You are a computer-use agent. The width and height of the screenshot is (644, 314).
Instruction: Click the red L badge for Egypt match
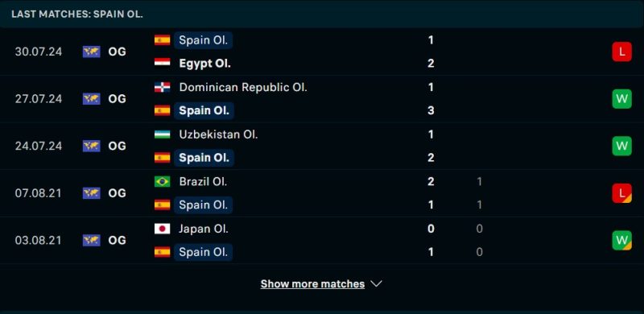click(x=621, y=52)
